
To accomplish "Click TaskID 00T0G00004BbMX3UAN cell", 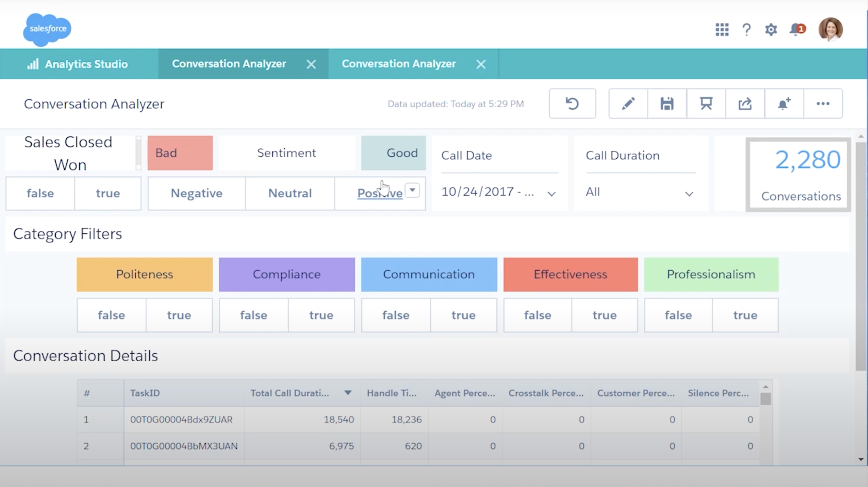I will coord(184,446).
